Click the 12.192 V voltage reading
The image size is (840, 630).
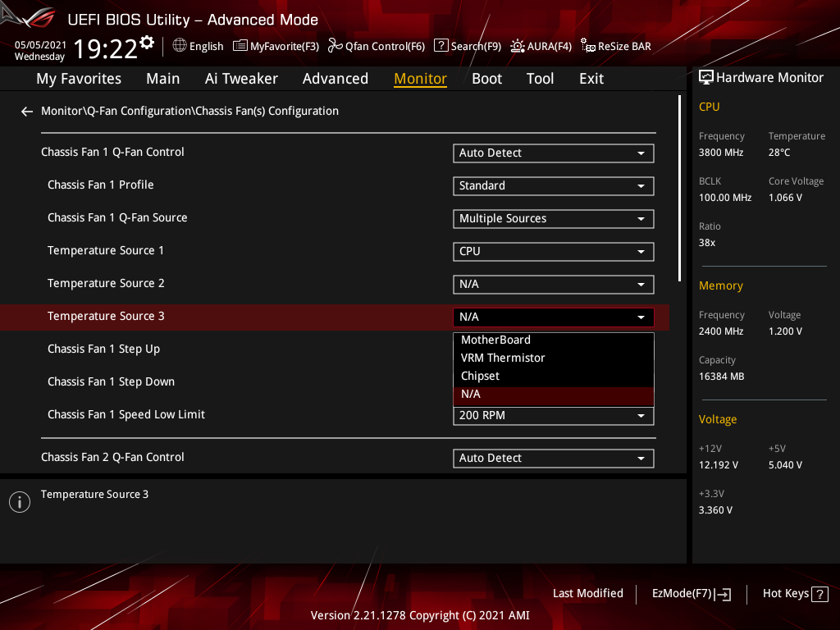coord(719,465)
